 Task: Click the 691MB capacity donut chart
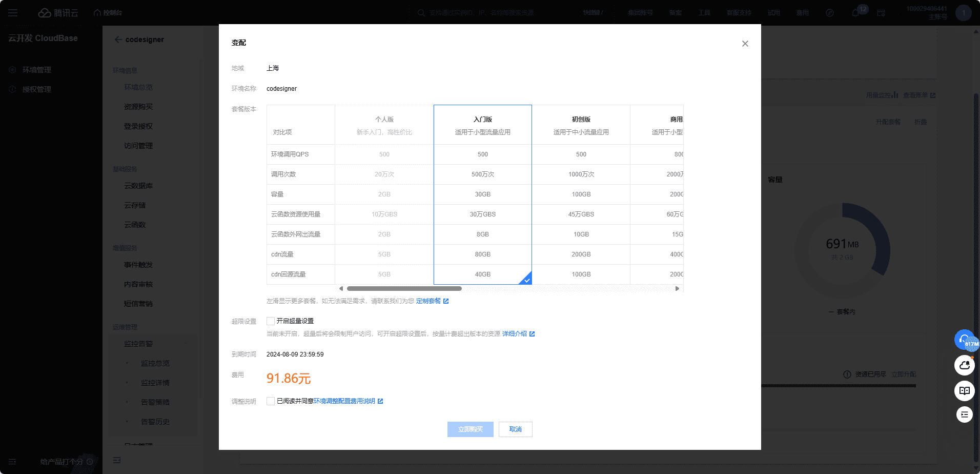pos(842,251)
